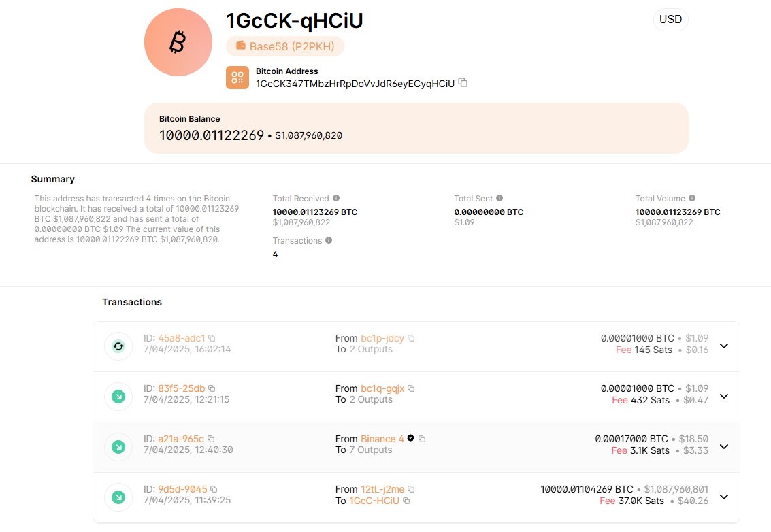Open sender address bc1q-gqjx
Screen dimensions: 771x532
pos(382,388)
